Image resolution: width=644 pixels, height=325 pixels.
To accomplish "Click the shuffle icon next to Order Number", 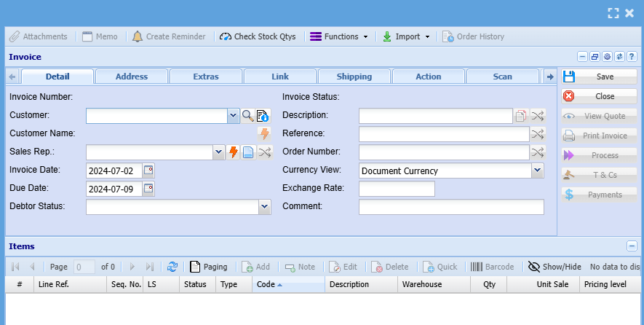I will coord(537,152).
